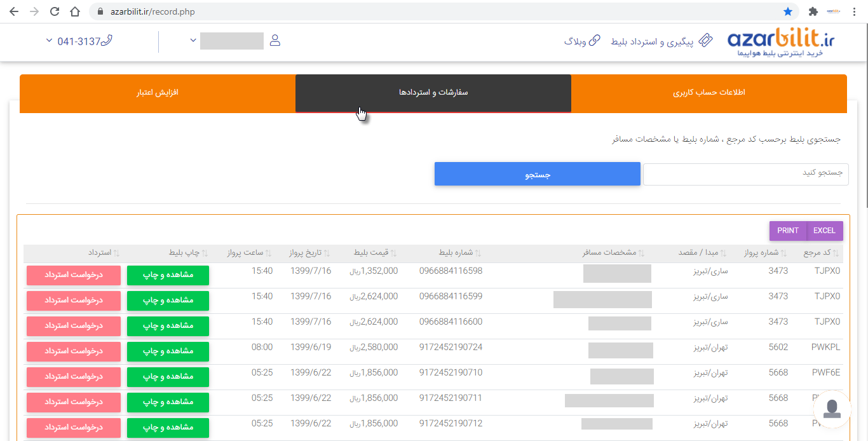The image size is (868, 441).
Task: Request refund for ticket 9172452190724
Action: 74,351
